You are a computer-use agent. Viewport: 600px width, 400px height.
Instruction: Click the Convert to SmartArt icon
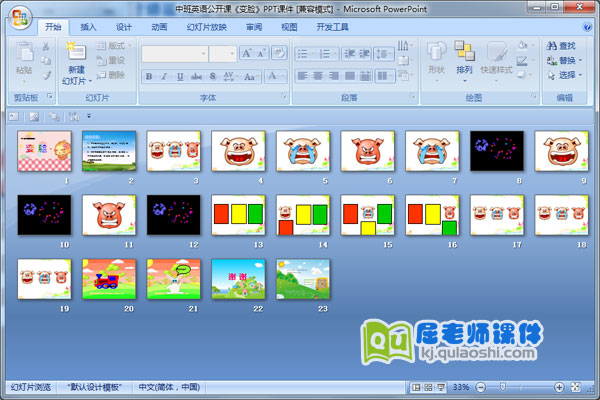click(405, 75)
